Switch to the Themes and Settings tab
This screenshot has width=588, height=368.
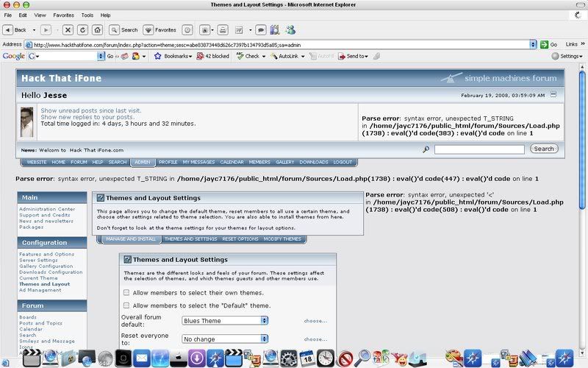(190, 238)
